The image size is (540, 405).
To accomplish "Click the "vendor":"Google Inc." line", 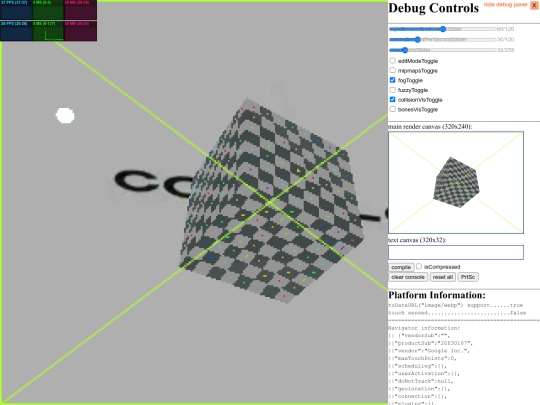I will [429, 351].
